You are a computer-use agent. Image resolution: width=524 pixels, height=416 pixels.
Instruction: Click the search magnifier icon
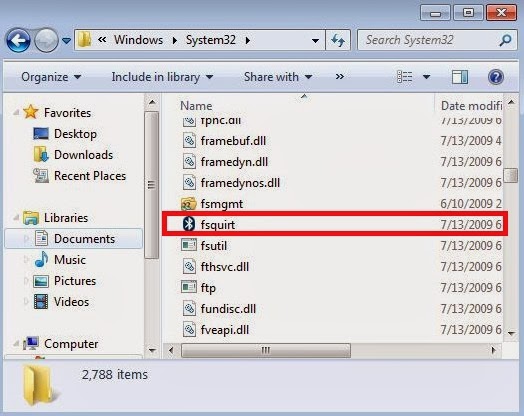(505, 40)
